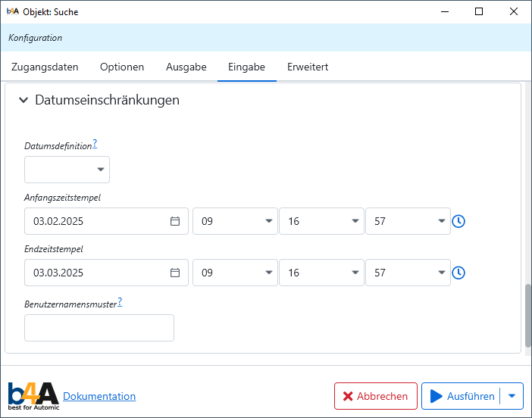This screenshot has width=532, height=418.
Task: Switch to the Erweitert tab
Action: tap(308, 67)
